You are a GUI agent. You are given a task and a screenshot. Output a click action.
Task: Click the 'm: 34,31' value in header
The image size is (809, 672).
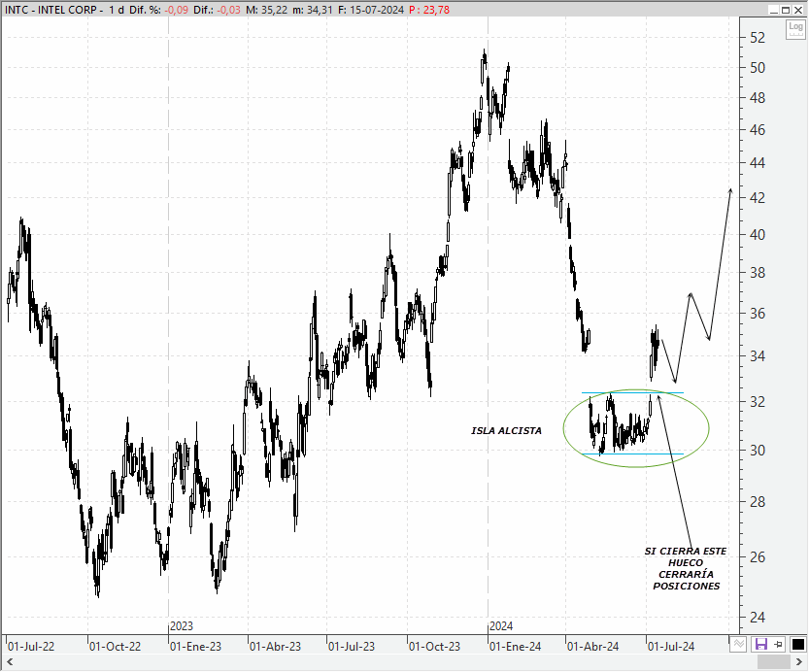[x=313, y=10]
